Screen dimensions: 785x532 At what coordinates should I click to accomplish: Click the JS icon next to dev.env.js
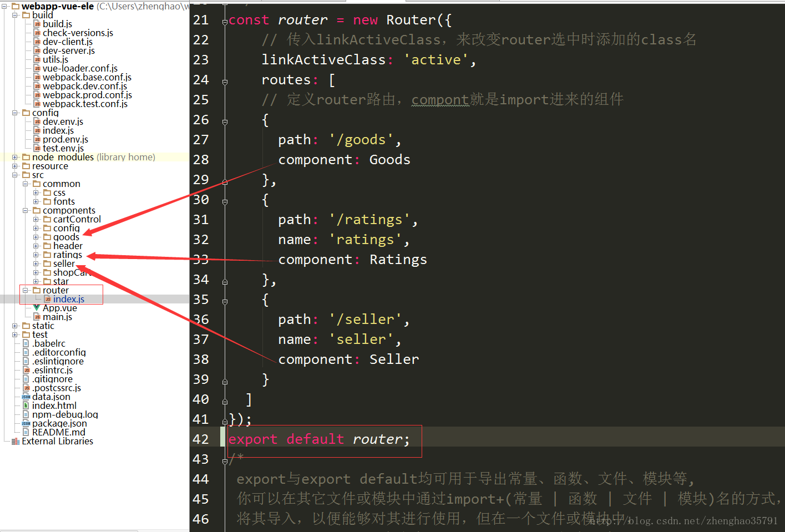pyautogui.click(x=37, y=121)
